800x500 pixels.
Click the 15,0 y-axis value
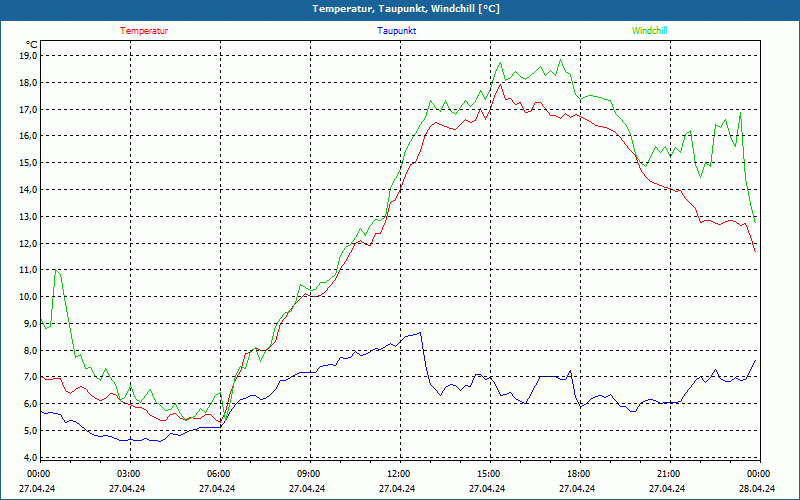pyautogui.click(x=29, y=163)
